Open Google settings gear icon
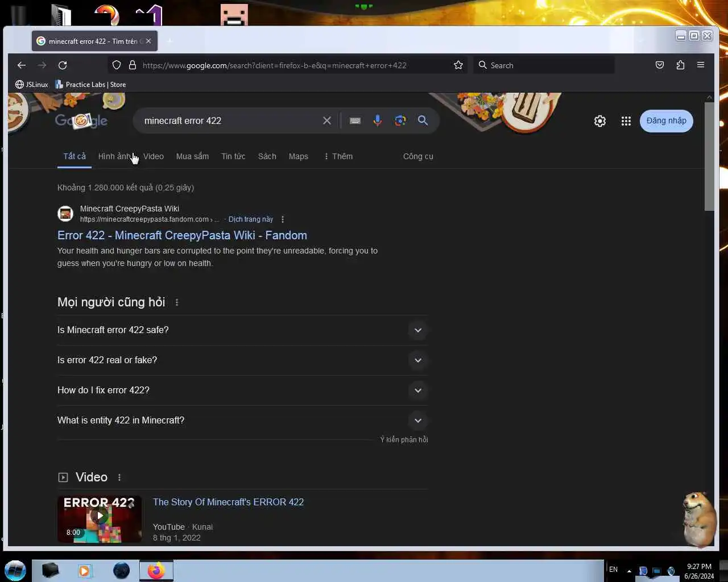This screenshot has height=582, width=728. point(600,121)
